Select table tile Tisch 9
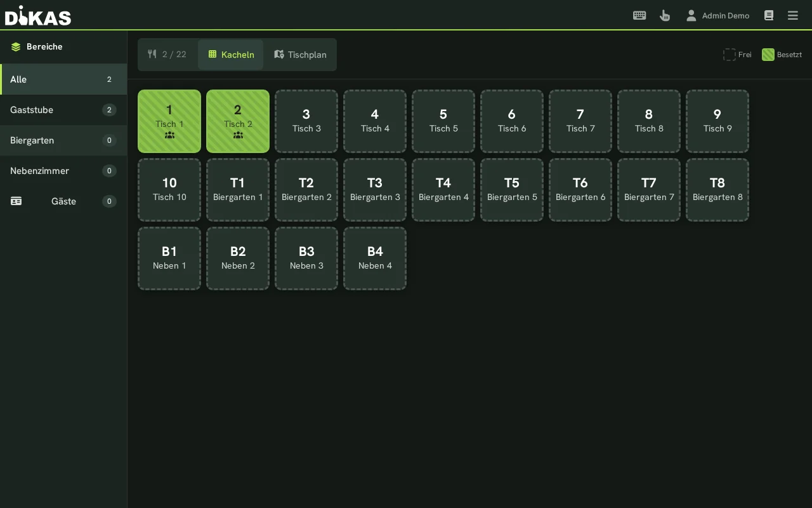 click(717, 121)
